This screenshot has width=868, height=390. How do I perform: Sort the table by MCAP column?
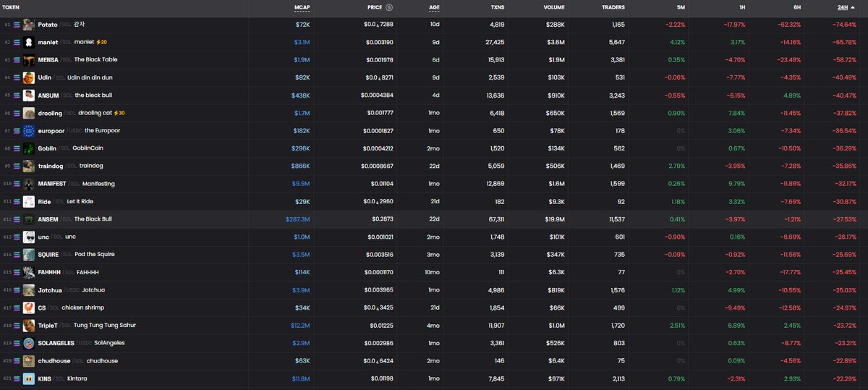302,7
